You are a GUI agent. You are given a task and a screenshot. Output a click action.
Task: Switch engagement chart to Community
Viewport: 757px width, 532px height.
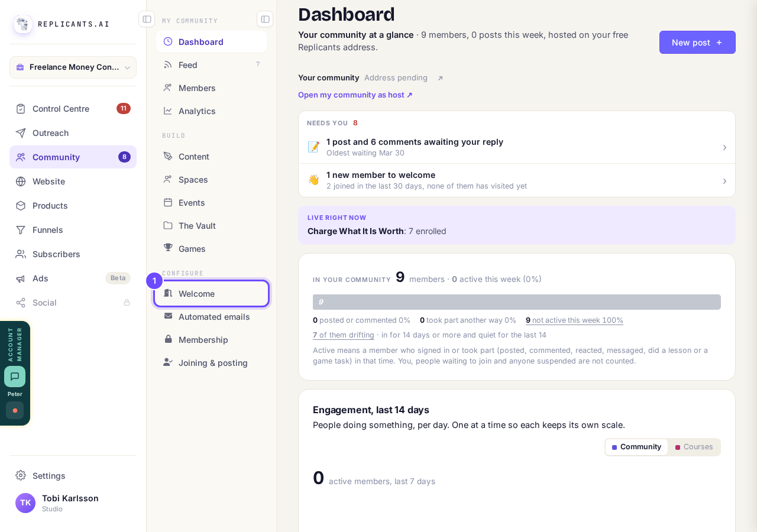pos(636,447)
